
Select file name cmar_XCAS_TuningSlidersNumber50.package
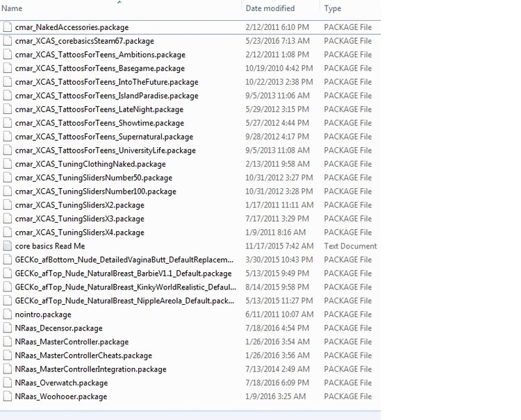pos(94,178)
